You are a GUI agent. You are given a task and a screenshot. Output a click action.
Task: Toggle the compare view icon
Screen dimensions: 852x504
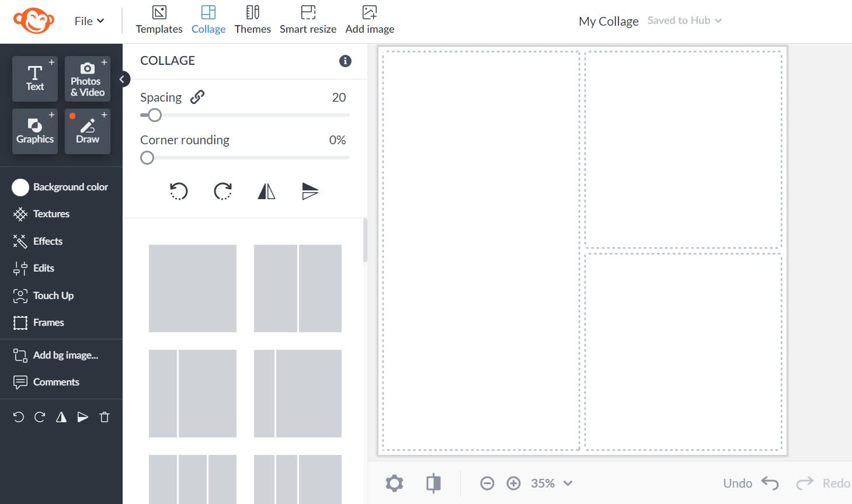tap(433, 483)
